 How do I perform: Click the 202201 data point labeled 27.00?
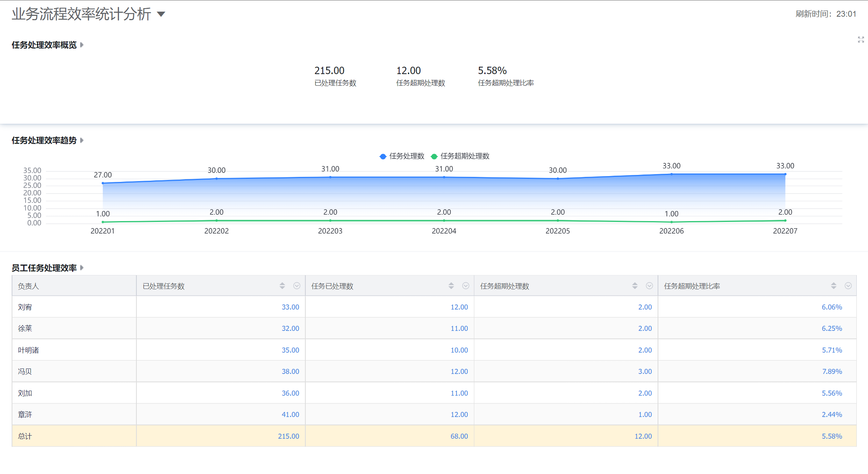(x=103, y=183)
